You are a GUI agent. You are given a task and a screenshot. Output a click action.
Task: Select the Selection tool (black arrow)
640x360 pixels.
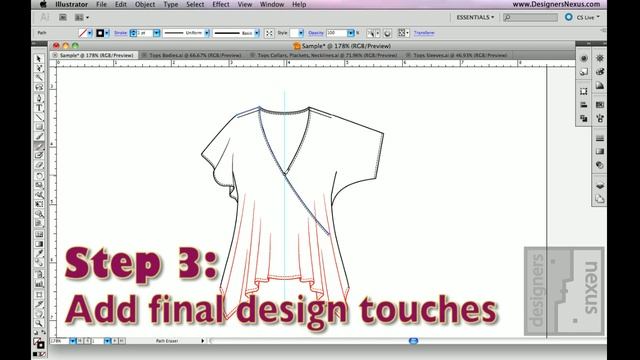pos(39,59)
